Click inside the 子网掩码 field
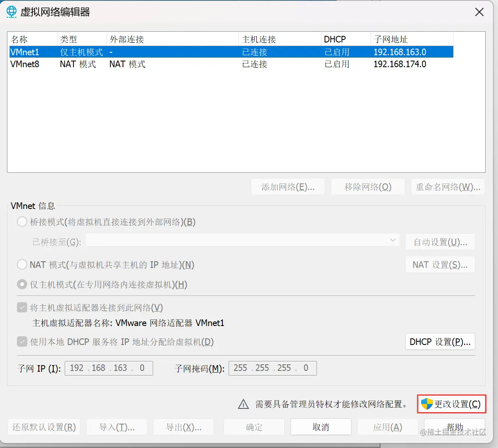The width and height of the screenshot is (498, 448). (273, 368)
